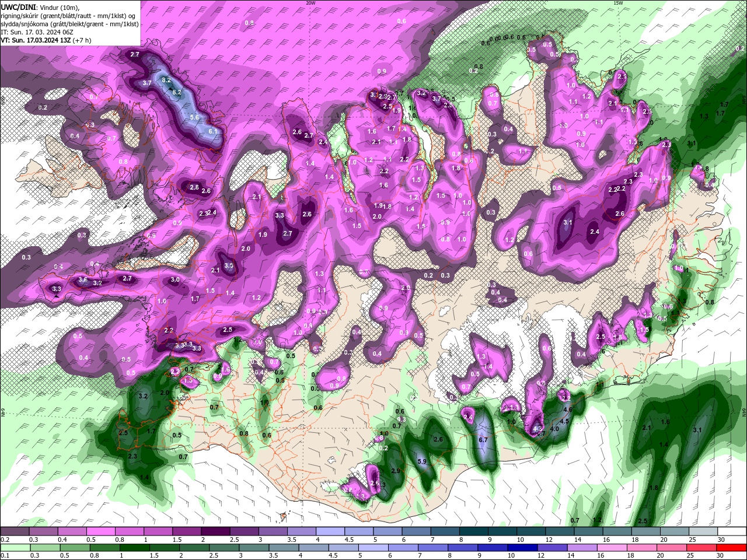
Task: Click deep blue rain swatch starting at 10
Action: point(523,548)
